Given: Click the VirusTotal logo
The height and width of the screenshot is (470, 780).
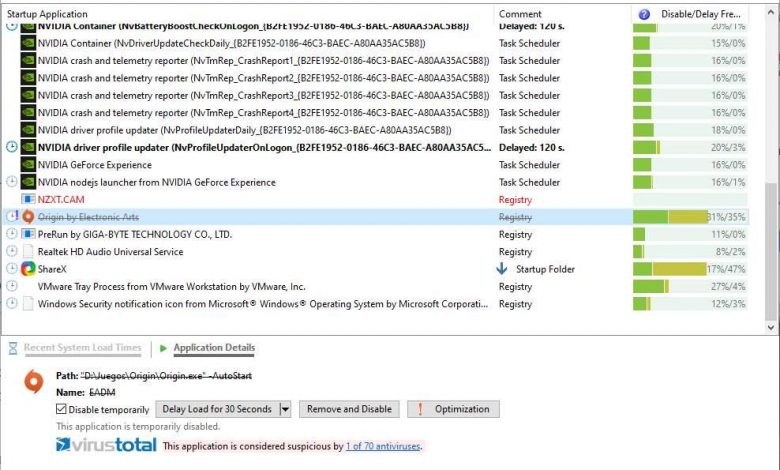Looking at the screenshot, I should coord(106,445).
